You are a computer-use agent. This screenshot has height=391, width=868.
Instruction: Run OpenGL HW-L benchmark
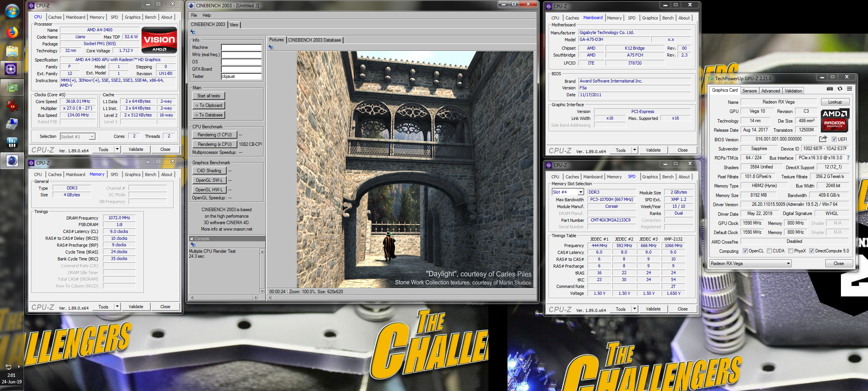click(x=209, y=190)
